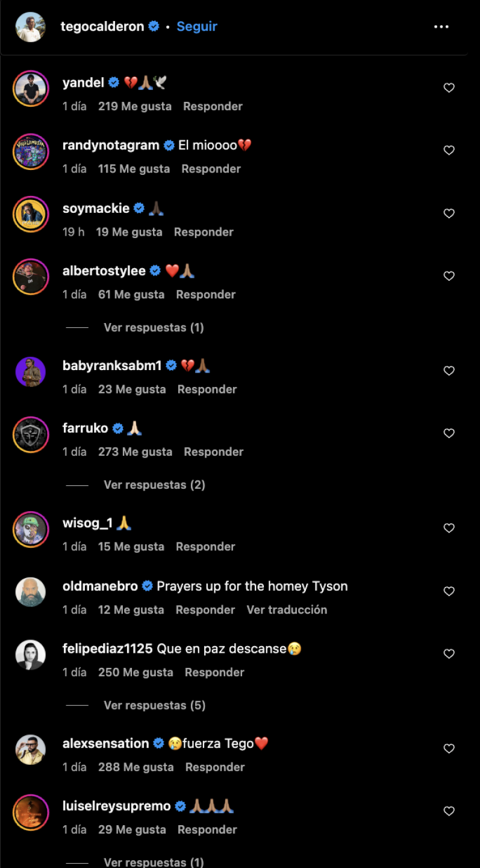Open the babyranksabm1 username link
The image size is (480, 868).
pos(112,365)
